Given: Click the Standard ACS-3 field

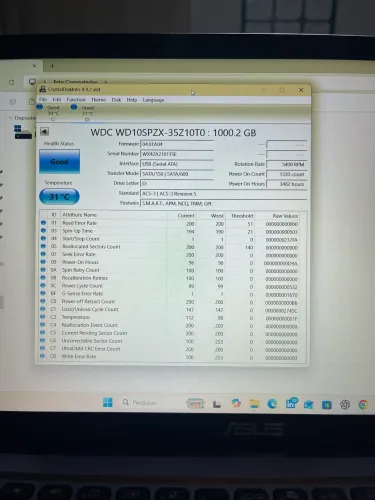Looking at the screenshot, I should [224, 194].
